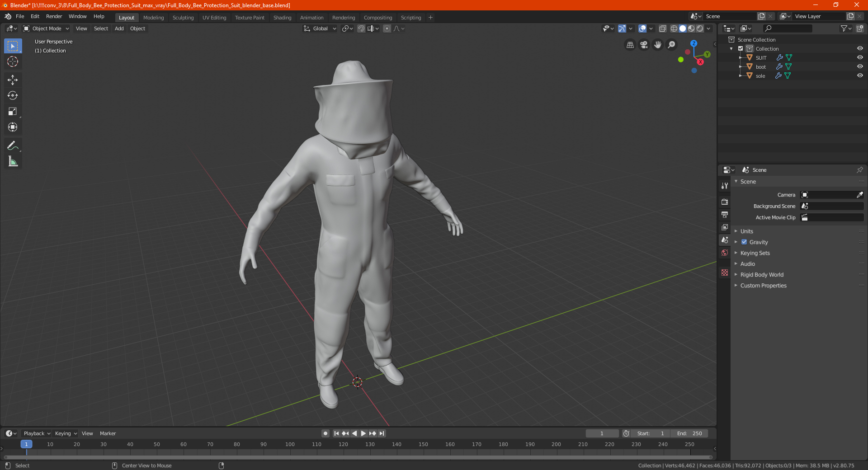The width and height of the screenshot is (868, 470).
Task: Pin the Scene properties panel
Action: click(x=859, y=170)
